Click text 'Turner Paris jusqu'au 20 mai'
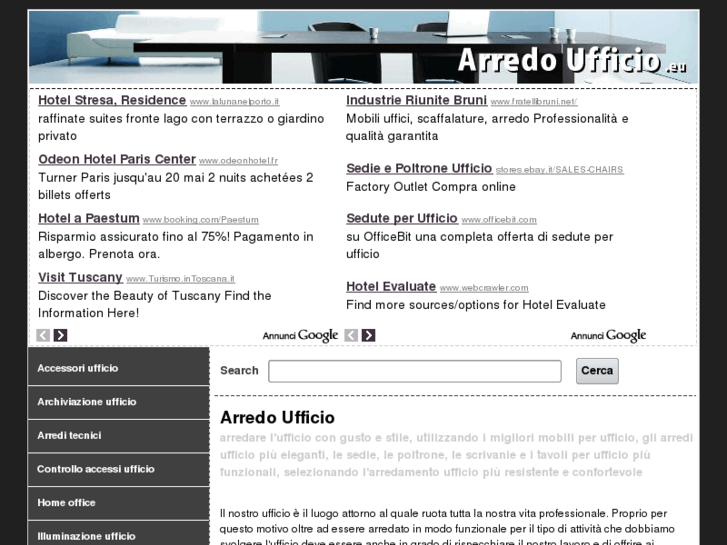Viewport: 727px width, 545px height. pos(123,178)
